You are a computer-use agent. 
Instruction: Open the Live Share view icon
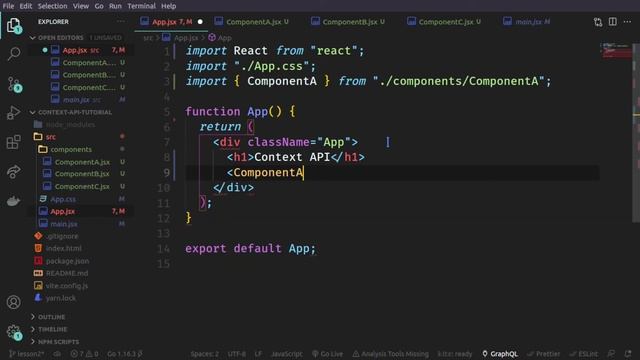[x=13, y=172]
